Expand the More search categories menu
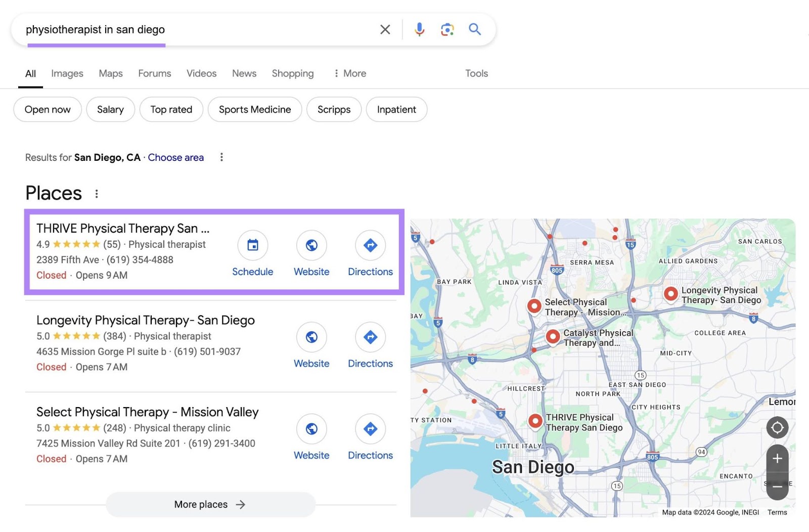The width and height of the screenshot is (809, 532). point(350,73)
